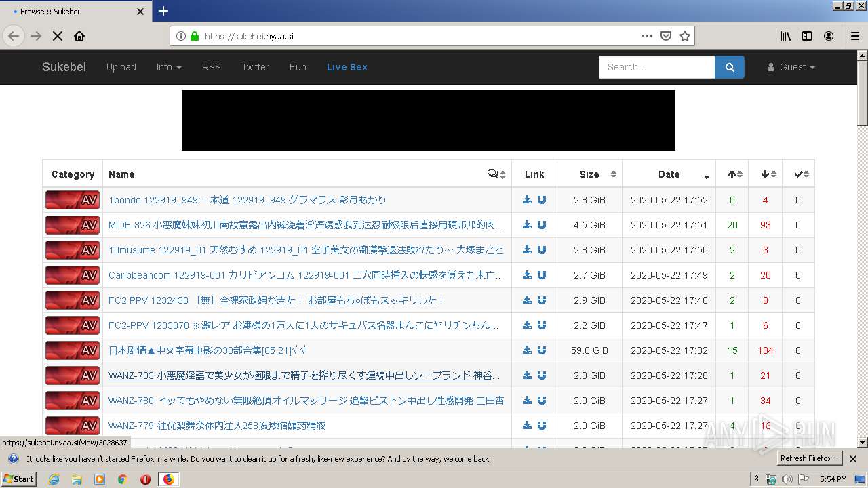868x488 pixels.
Task: Download torrent file for the 10musume 122919_01 row
Action: [x=527, y=250]
